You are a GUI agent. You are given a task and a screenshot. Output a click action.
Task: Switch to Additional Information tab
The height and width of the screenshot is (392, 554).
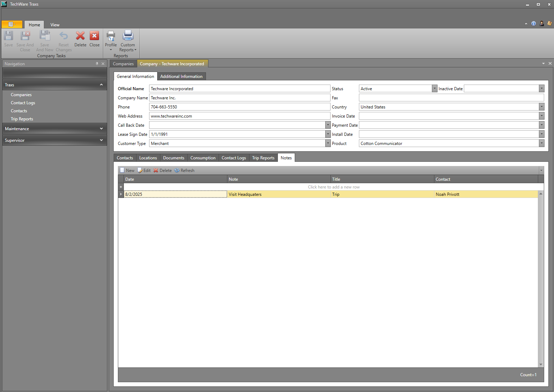181,77
